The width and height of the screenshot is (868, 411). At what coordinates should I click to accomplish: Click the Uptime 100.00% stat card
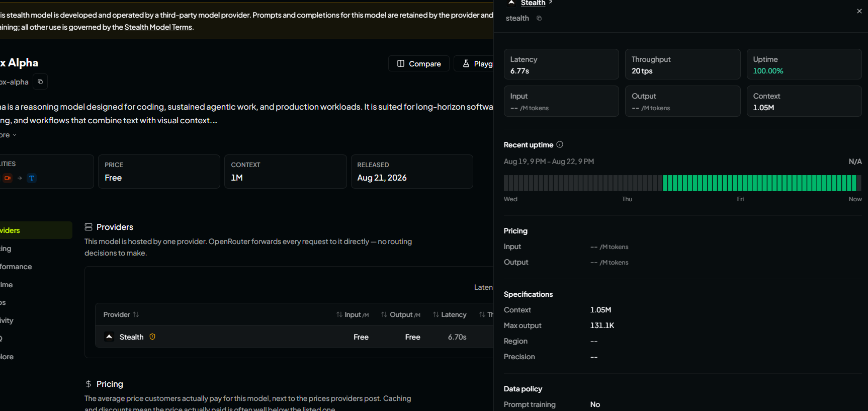(804, 64)
